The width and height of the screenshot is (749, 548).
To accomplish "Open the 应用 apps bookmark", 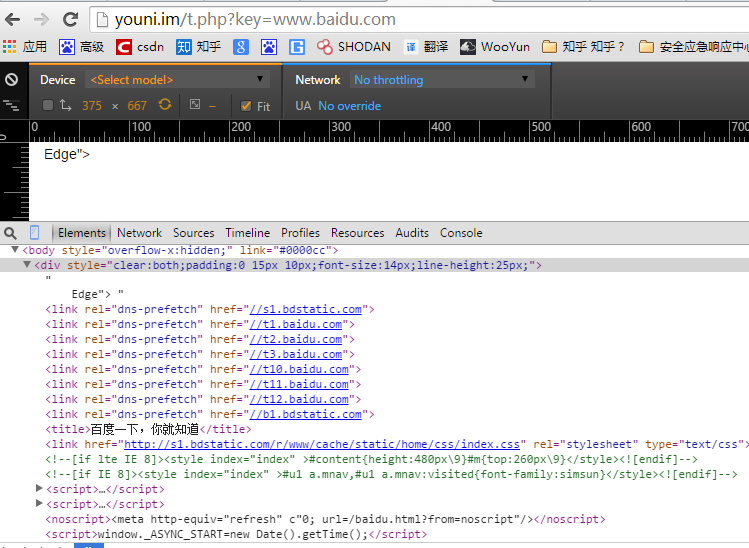I will tap(25, 47).
